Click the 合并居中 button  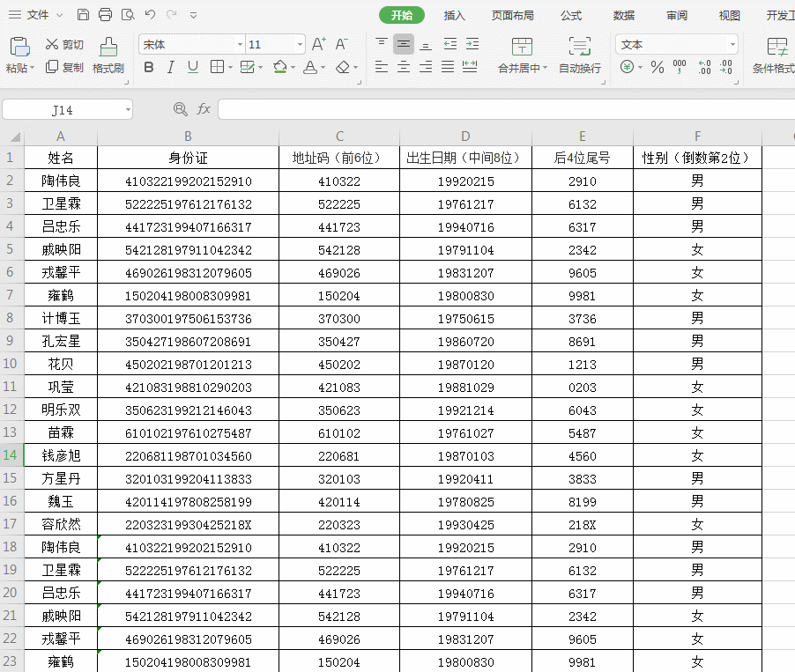(522, 55)
